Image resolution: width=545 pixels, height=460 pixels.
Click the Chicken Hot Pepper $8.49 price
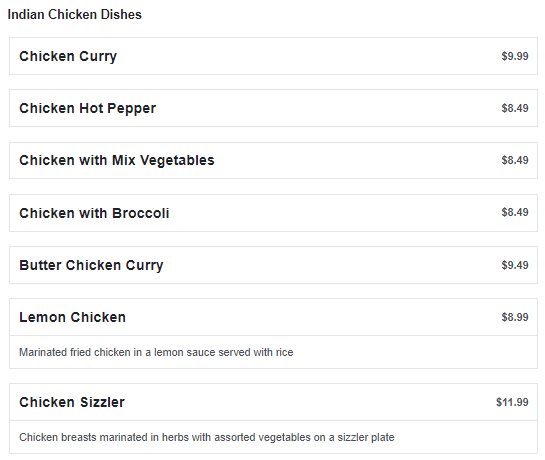click(515, 108)
